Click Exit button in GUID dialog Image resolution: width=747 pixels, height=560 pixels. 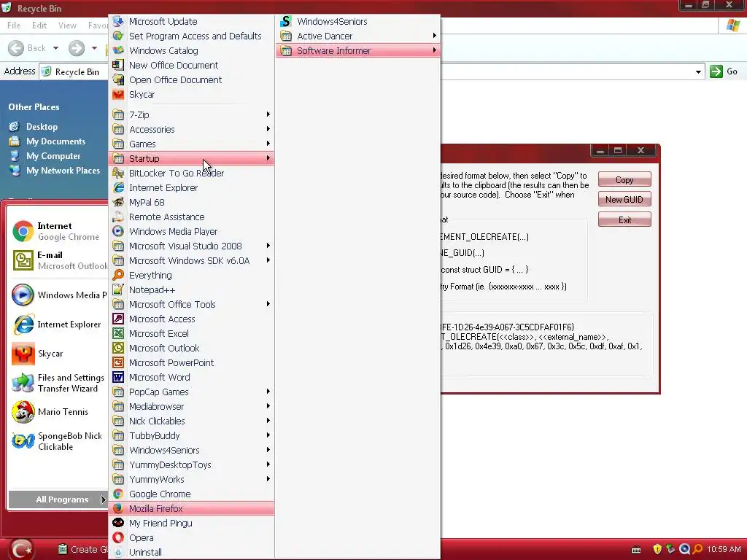click(624, 220)
